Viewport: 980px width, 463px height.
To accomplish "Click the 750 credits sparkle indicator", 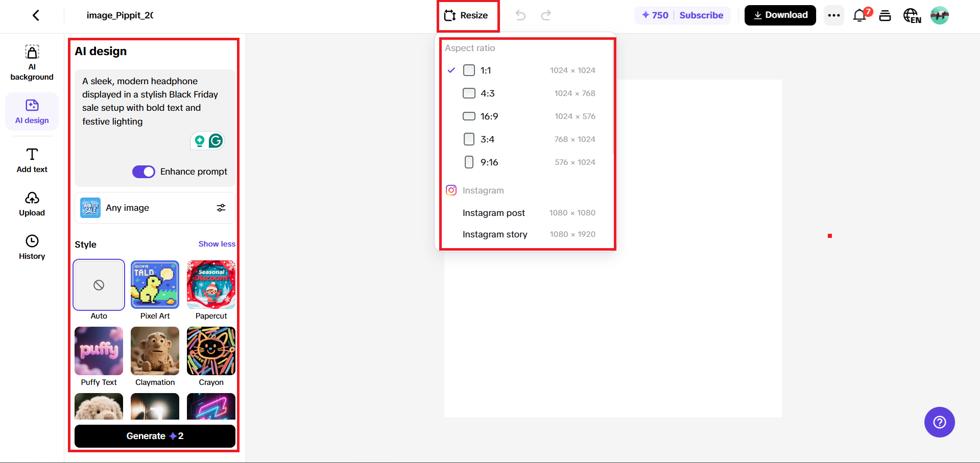I will pos(655,15).
